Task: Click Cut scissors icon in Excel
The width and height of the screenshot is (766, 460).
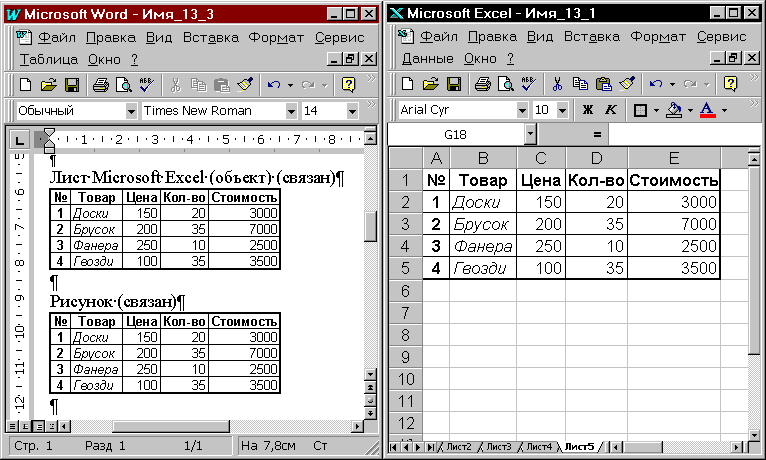Action: pos(559,84)
